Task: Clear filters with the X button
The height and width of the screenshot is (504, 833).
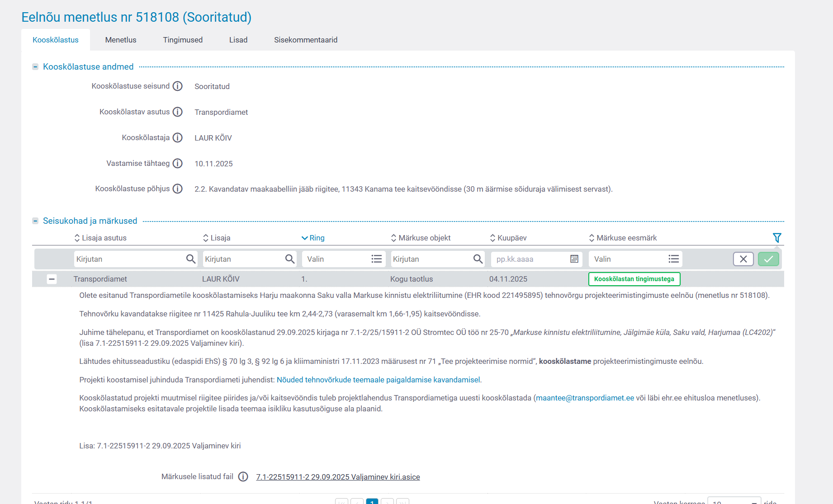Action: (743, 259)
